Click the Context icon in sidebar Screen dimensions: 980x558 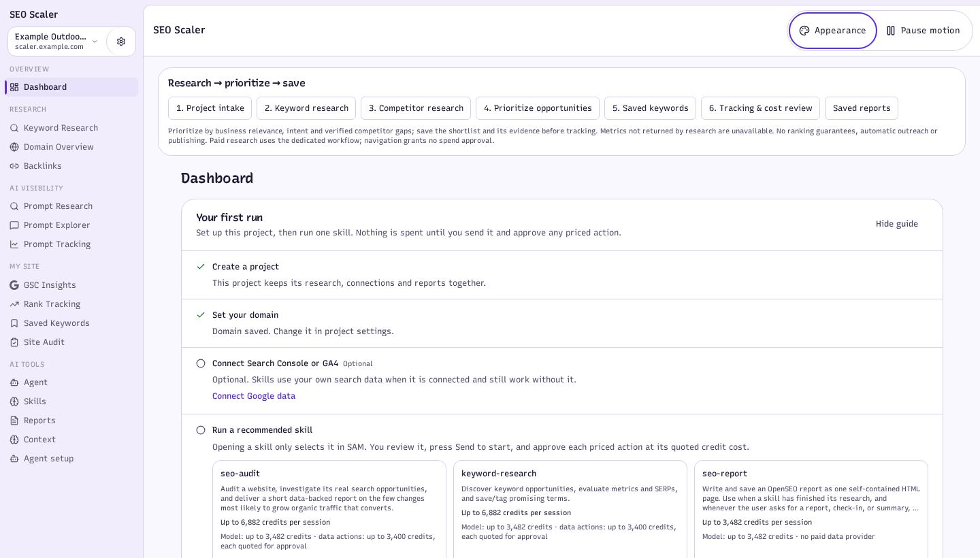(14, 440)
